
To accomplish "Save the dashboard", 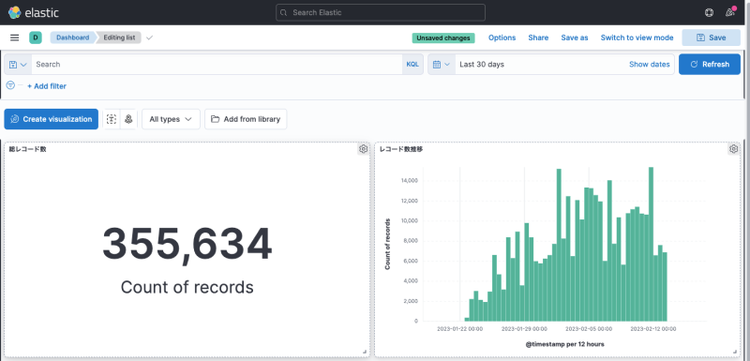I will (711, 38).
